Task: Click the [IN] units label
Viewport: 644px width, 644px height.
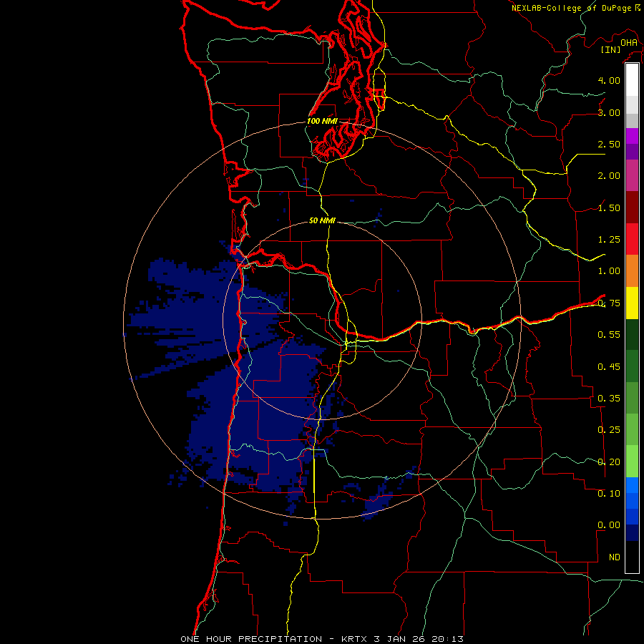Action: 611,49
